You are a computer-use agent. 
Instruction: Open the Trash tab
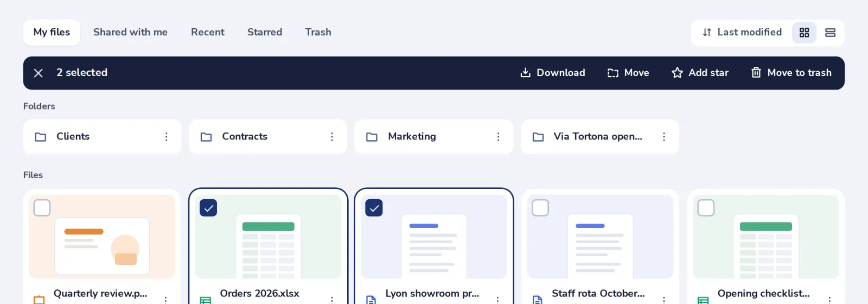(318, 33)
